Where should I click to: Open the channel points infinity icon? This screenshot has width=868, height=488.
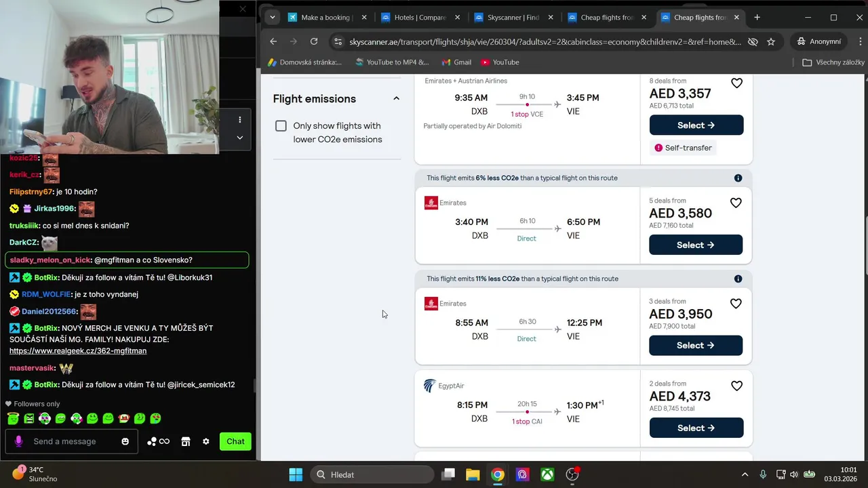point(158,441)
